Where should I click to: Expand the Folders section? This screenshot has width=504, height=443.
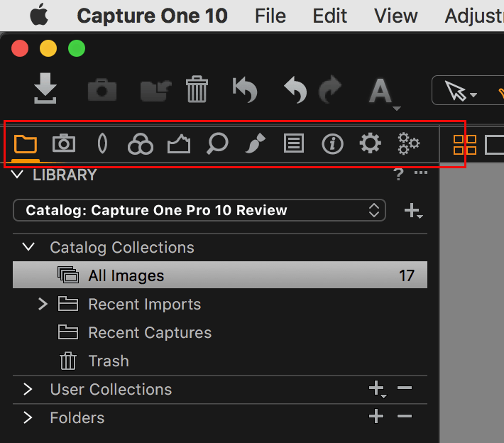pyautogui.click(x=28, y=417)
